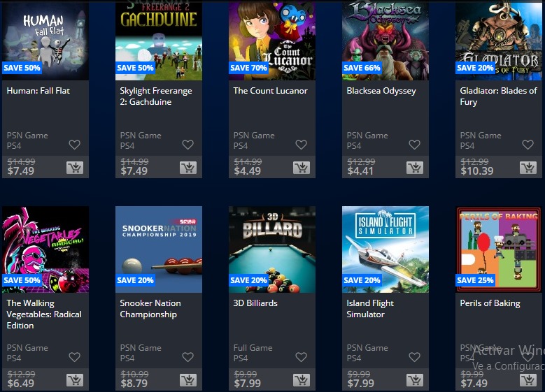The height and width of the screenshot is (392, 545).
Task: Open Human: Fall Flat cover thumbnail
Action: tap(45, 41)
